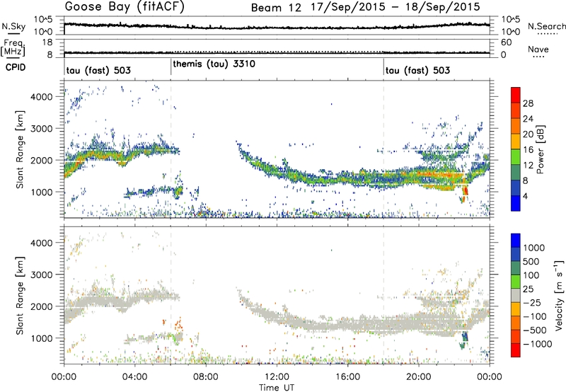The image size is (566, 392).
Task: Click the 60 tick on the Nave axis
Action: 506,42
